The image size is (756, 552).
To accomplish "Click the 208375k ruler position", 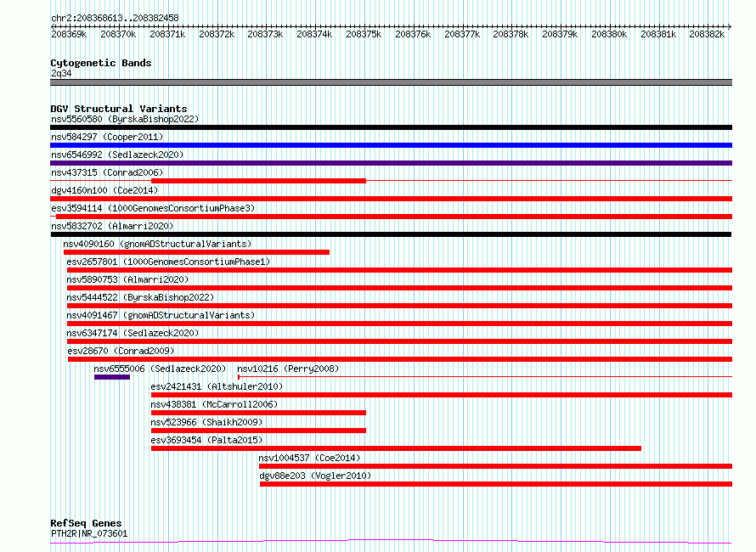I will click(364, 34).
